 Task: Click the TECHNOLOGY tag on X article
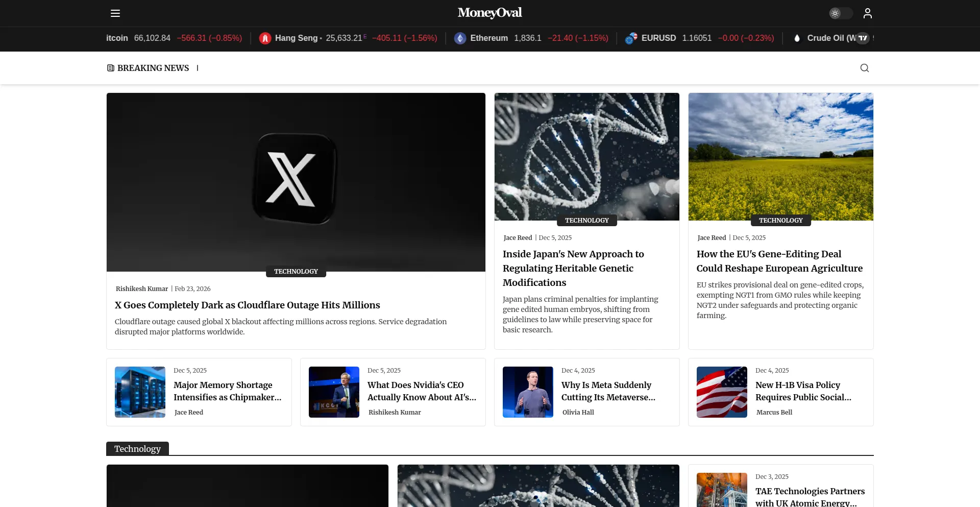[296, 272]
